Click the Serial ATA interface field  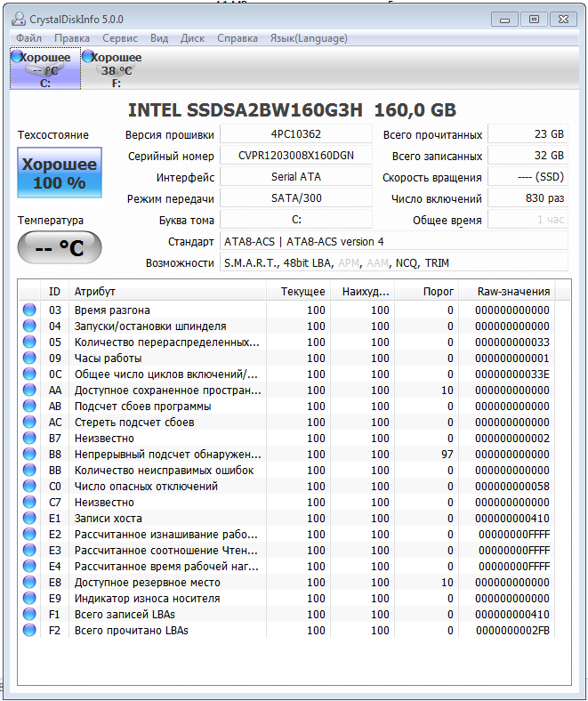pyautogui.click(x=296, y=177)
